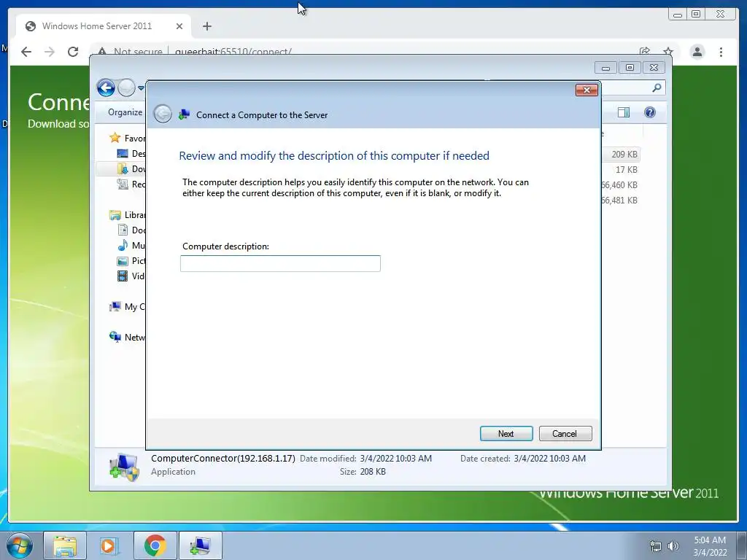Minimize the Explorer window
The image size is (747, 560).
(x=605, y=68)
